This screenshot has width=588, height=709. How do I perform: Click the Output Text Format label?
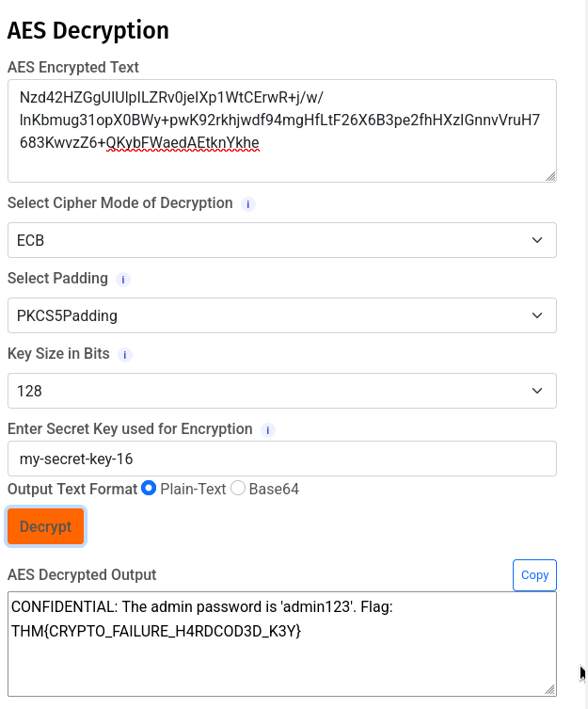[x=72, y=489]
